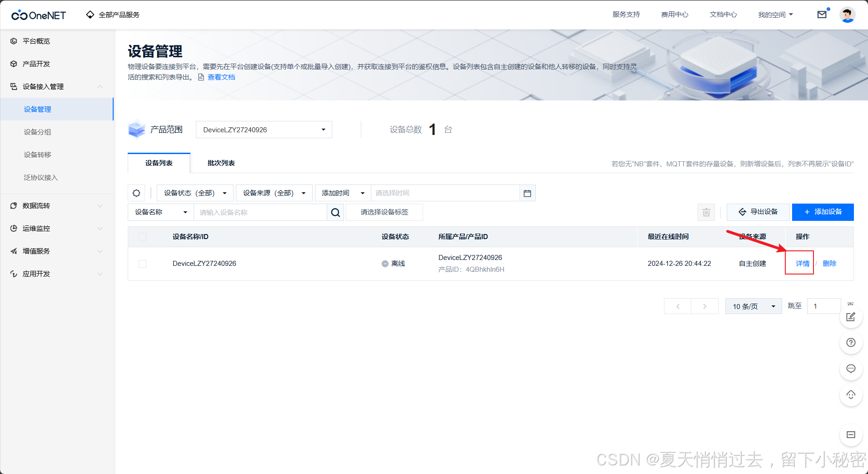868x474 pixels.
Task: Click 费用中心 in top bar
Action: [x=675, y=15]
